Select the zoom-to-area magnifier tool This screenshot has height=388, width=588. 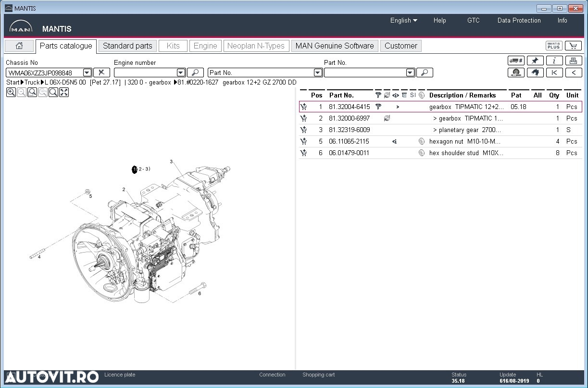pos(32,92)
